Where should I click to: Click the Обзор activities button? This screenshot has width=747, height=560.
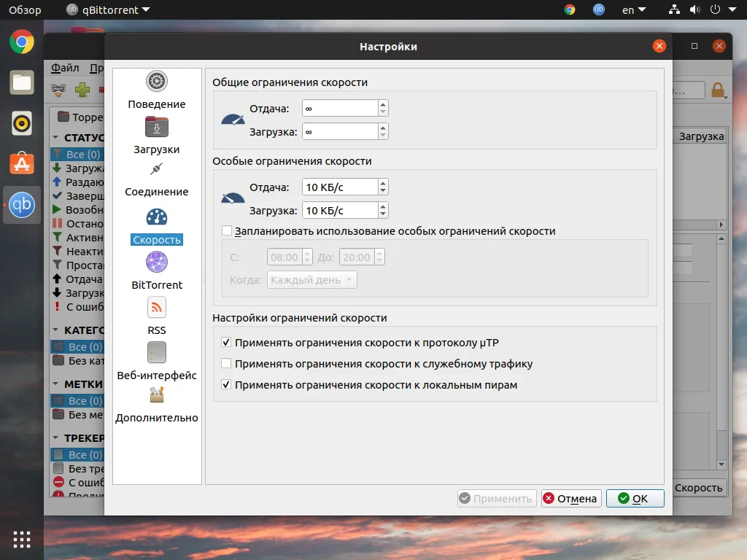25,10
